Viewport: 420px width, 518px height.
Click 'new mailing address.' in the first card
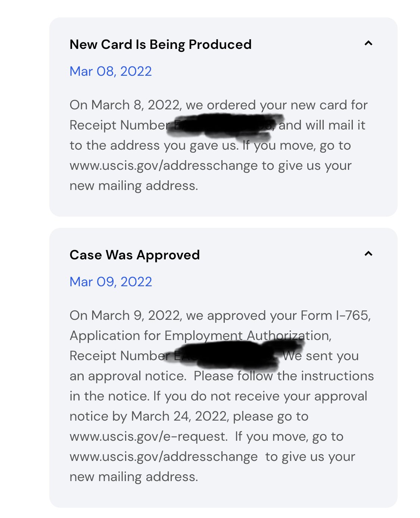tap(134, 186)
